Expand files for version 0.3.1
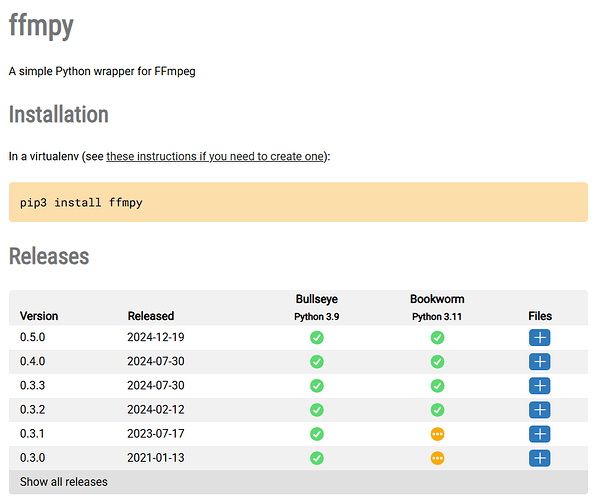This screenshot has width=593, height=500. (540, 434)
